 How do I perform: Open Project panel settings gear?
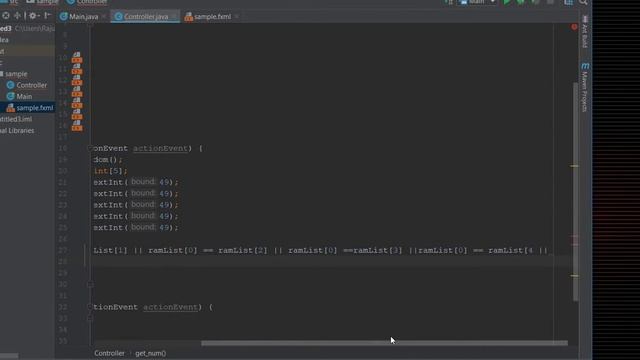click(33, 16)
